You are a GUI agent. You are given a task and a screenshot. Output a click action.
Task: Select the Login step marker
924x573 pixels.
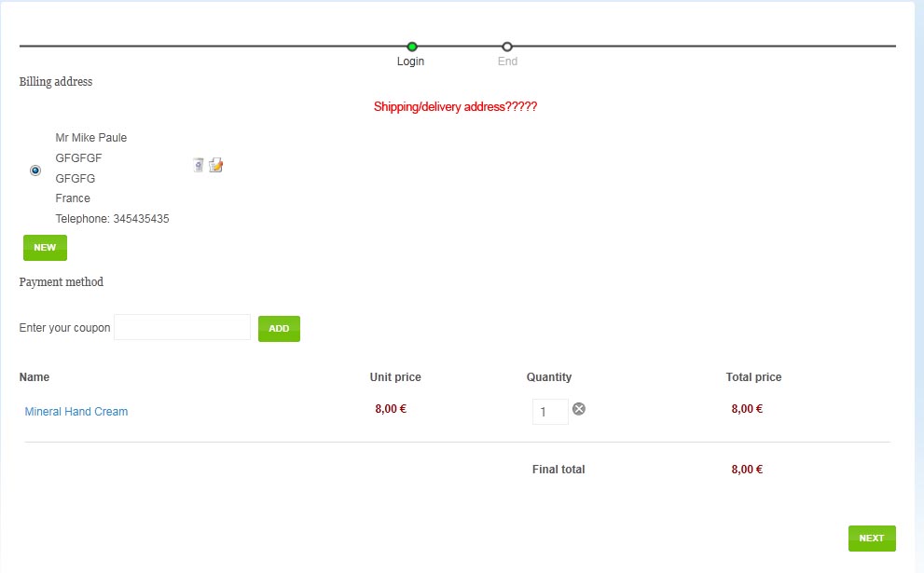(x=412, y=47)
